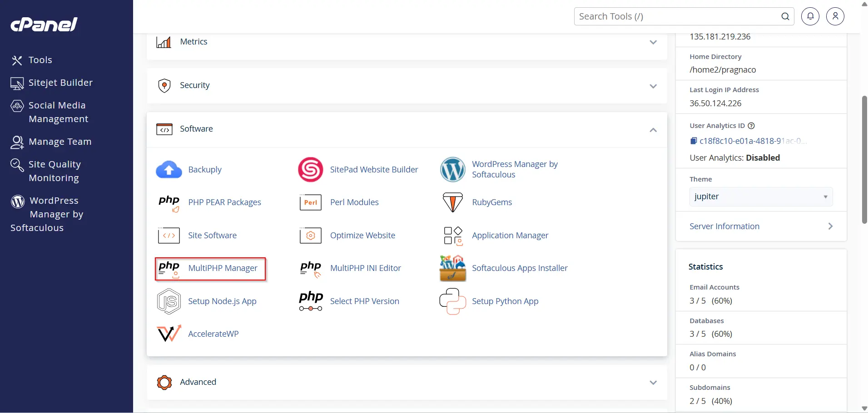Click the Software section header
The height and width of the screenshot is (413, 868).
(x=407, y=129)
